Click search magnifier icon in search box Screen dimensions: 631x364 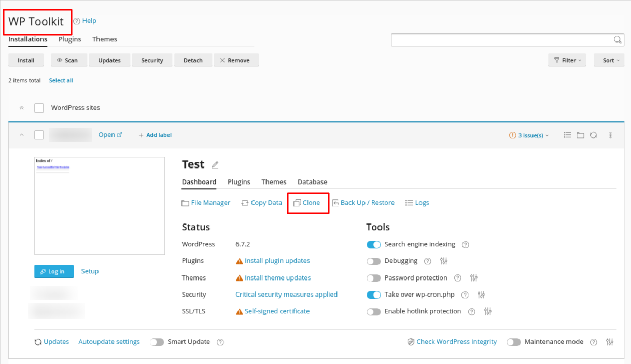617,40
